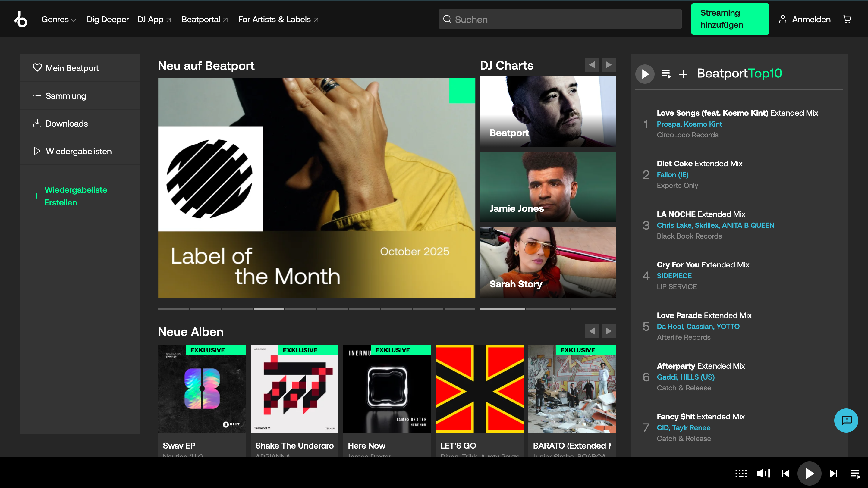Open For Artists & Labels link

click(x=278, y=20)
